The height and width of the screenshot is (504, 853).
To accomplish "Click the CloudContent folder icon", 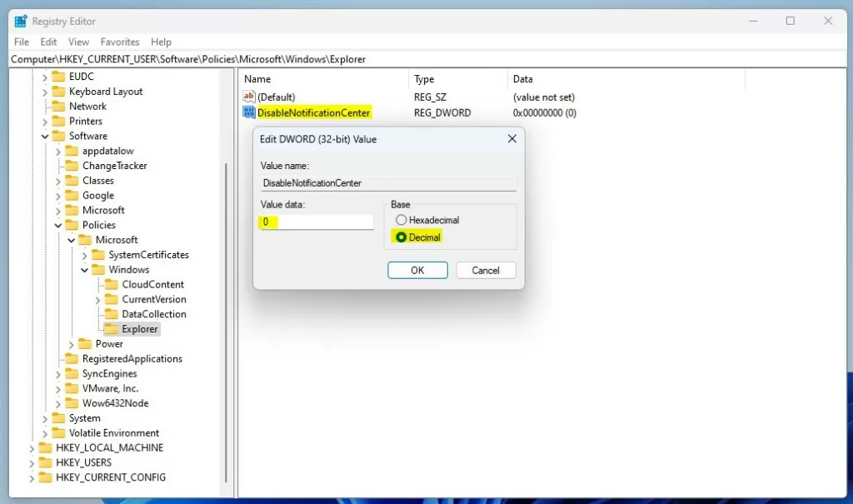I will coord(111,284).
